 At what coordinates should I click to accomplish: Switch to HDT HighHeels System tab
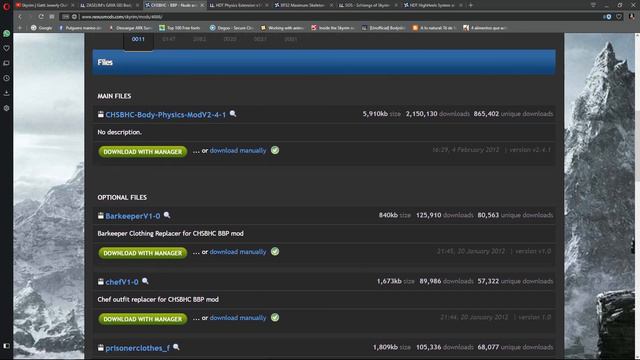pyautogui.click(x=431, y=5)
